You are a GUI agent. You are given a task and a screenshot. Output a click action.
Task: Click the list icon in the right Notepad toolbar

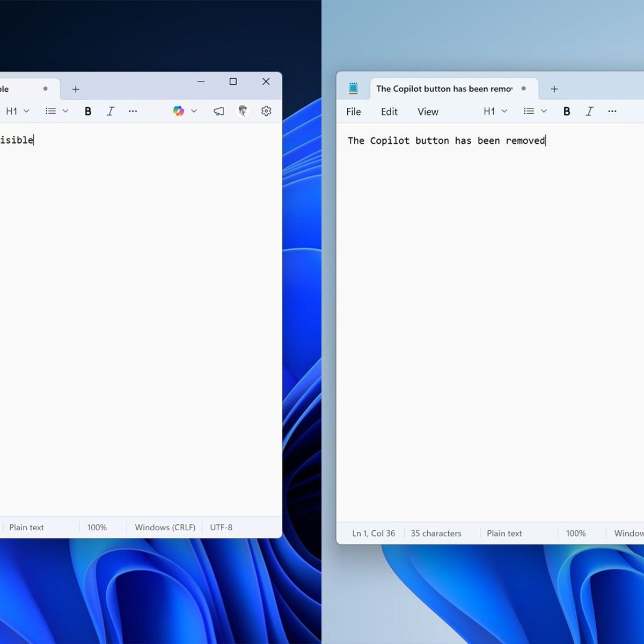point(529,111)
